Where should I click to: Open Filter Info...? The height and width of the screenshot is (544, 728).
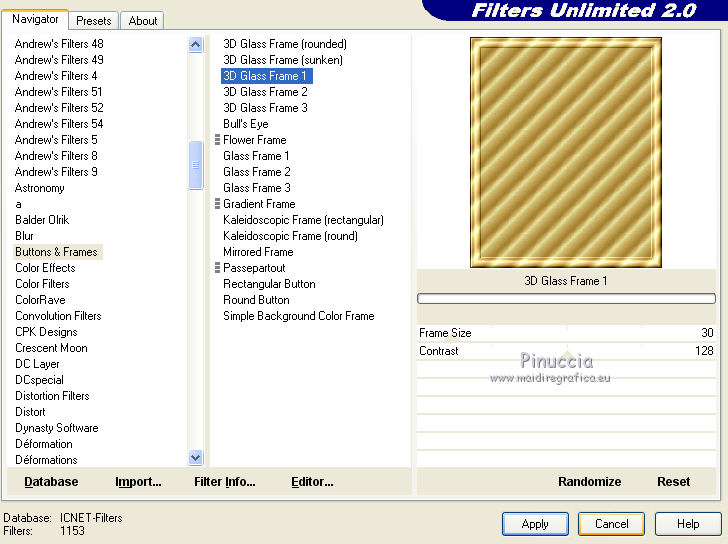(x=225, y=482)
